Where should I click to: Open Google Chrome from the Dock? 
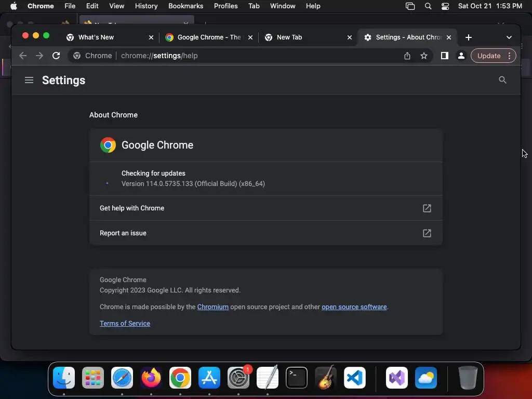pyautogui.click(x=180, y=378)
